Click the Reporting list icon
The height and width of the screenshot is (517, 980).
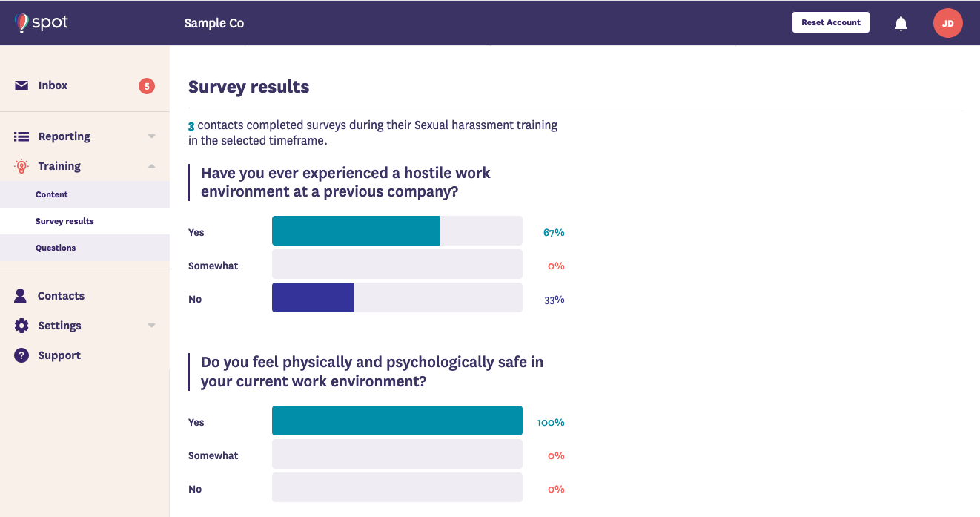(x=21, y=136)
